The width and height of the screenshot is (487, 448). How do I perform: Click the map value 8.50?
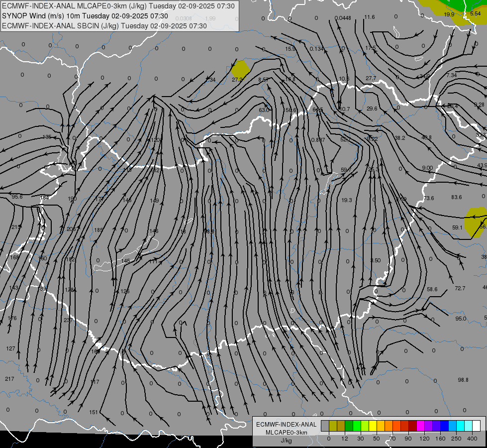coord(376,260)
